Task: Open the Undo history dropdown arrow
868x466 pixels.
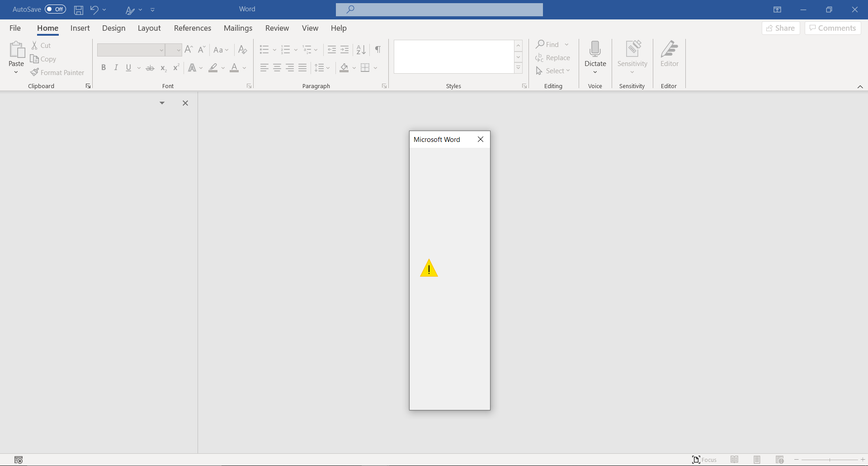Action: tap(104, 10)
